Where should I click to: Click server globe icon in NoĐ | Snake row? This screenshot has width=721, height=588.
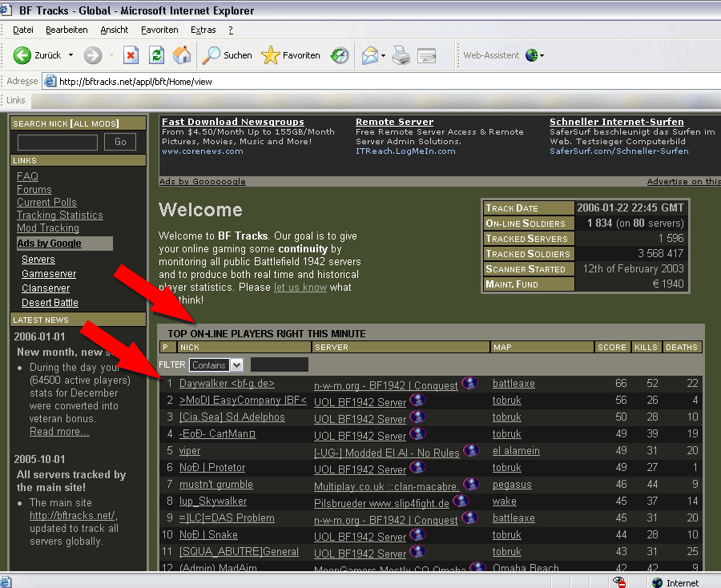click(417, 534)
